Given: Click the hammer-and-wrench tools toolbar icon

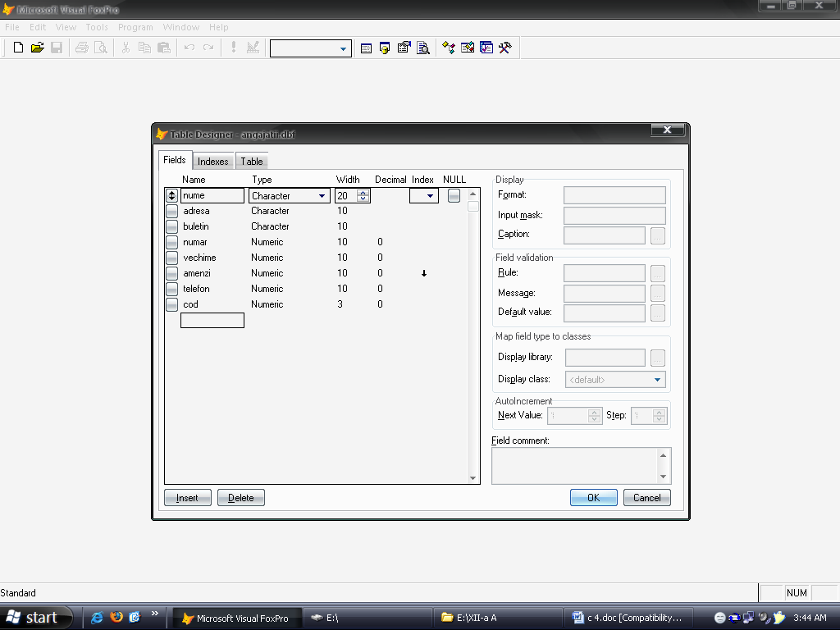Looking at the screenshot, I should [504, 48].
